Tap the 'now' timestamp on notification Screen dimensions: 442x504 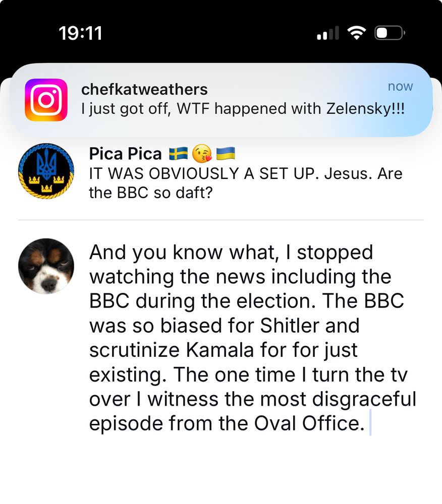point(400,86)
